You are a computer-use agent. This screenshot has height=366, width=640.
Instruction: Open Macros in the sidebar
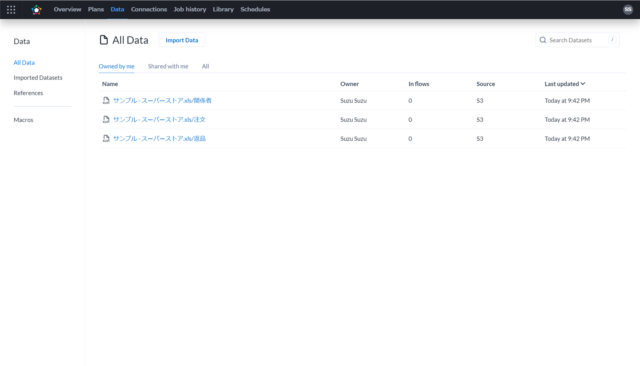click(x=23, y=120)
